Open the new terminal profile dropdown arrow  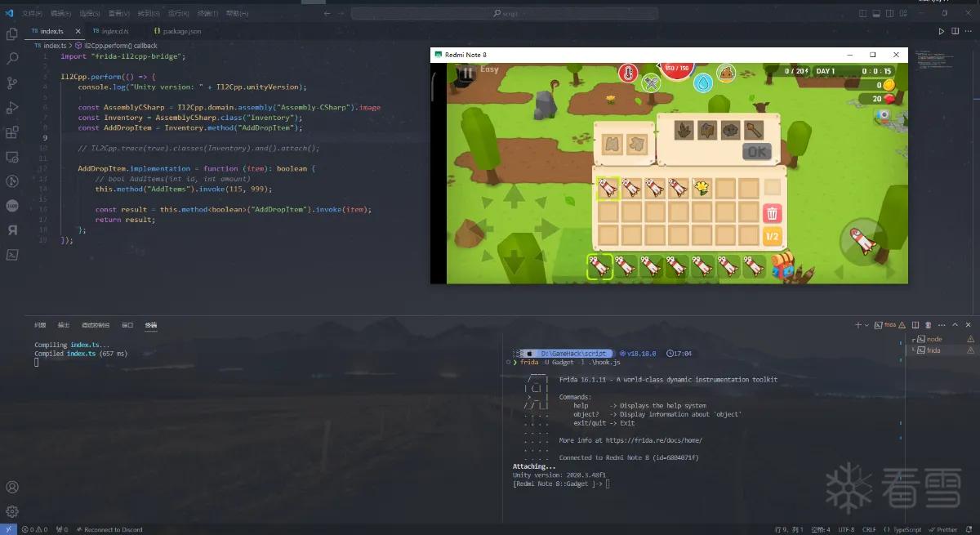click(x=867, y=325)
